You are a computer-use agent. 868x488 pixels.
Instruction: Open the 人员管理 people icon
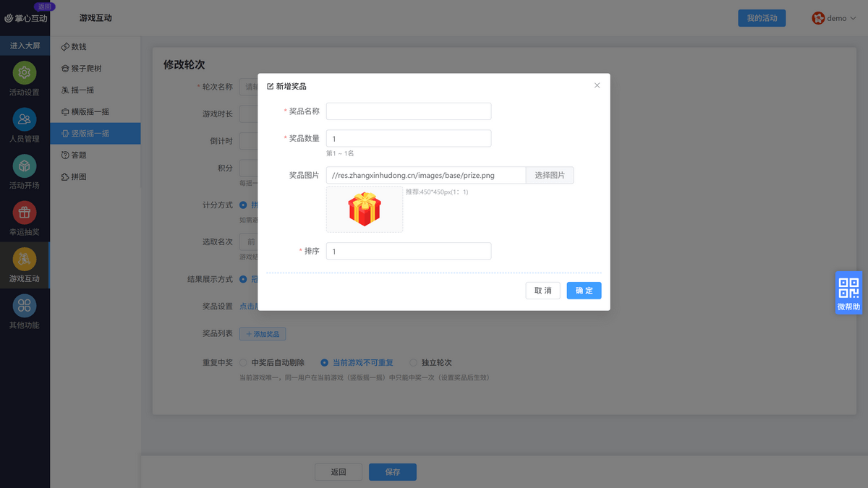tap(25, 119)
